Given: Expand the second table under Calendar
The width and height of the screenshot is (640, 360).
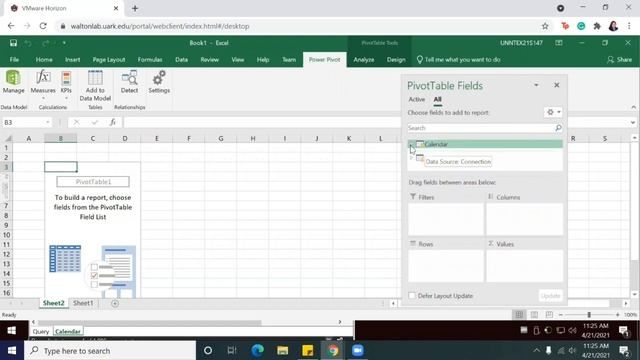Looking at the screenshot, I should [411, 158].
